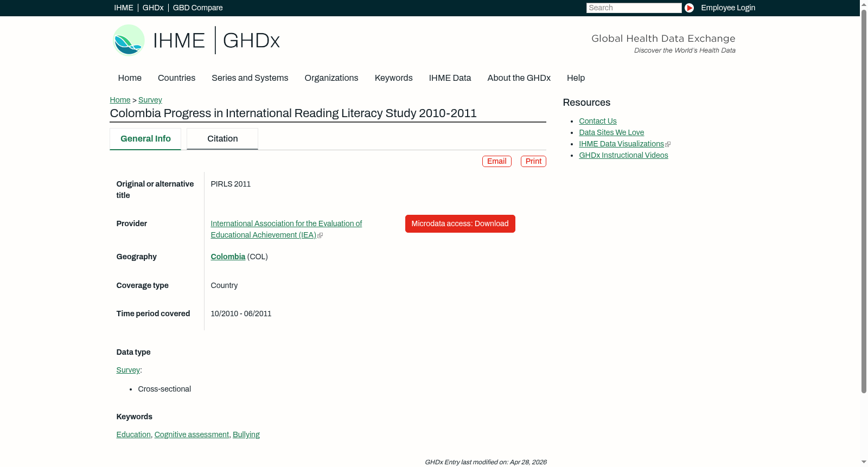Open the IEA provider link
This screenshot has width=868, height=467.
286,229
